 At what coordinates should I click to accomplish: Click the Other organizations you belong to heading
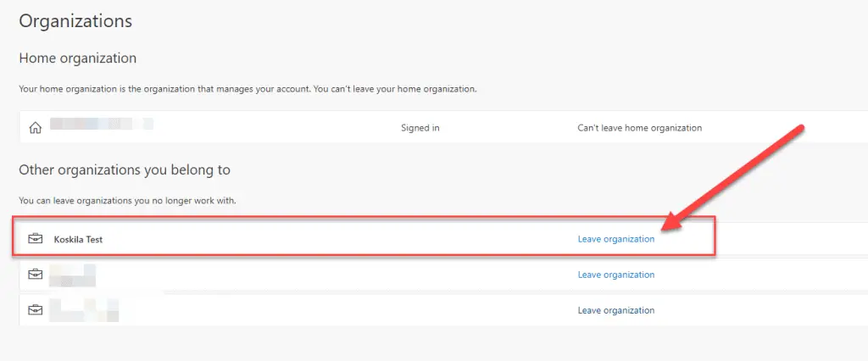coord(124,169)
